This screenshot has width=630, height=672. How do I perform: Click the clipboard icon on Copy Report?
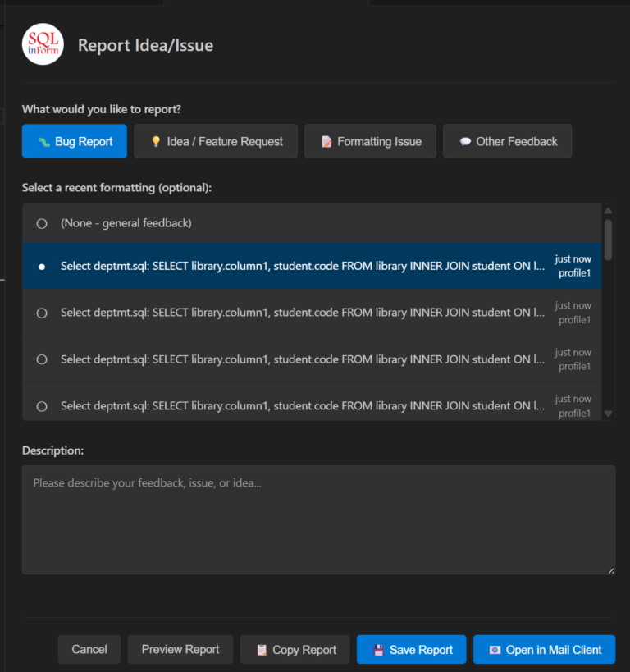[x=262, y=650]
